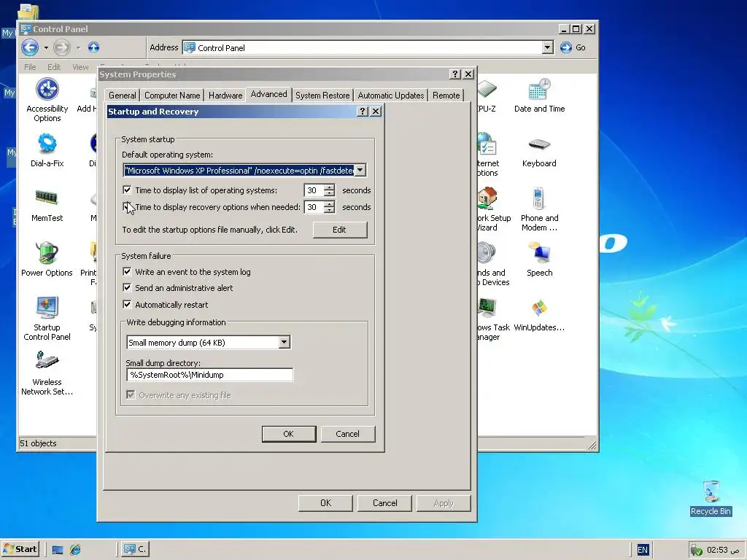Screen dimensions: 747x560
Task: Click the Control Panel address field
Action: click(362, 47)
